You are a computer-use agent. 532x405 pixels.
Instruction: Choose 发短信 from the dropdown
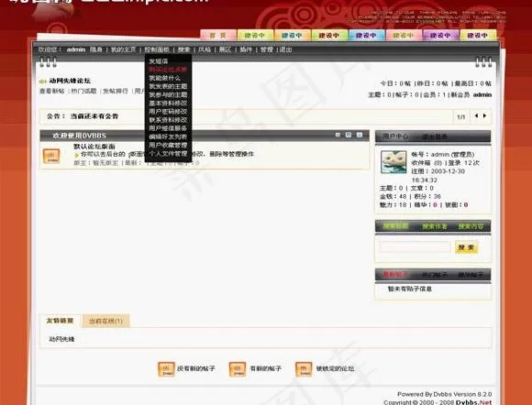[158, 61]
